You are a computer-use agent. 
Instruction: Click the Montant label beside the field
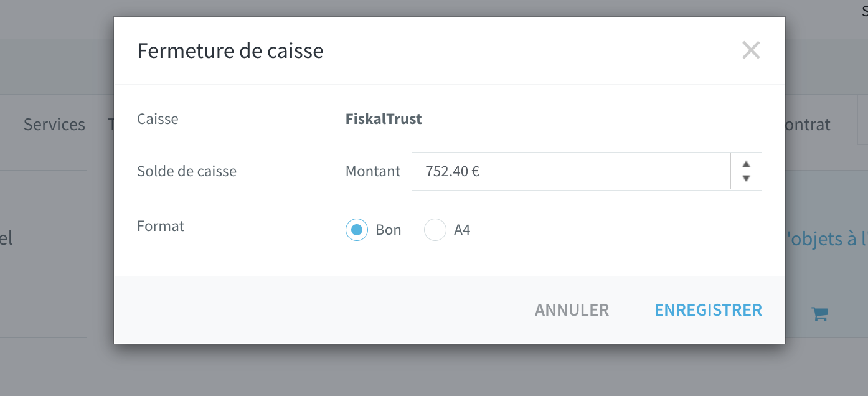click(373, 171)
